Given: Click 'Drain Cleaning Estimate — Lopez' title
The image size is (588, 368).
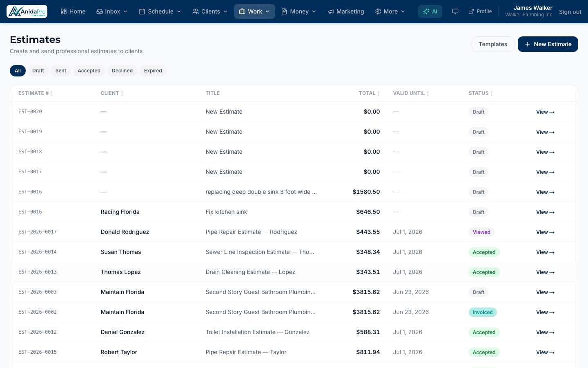Looking at the screenshot, I should coord(250,272).
